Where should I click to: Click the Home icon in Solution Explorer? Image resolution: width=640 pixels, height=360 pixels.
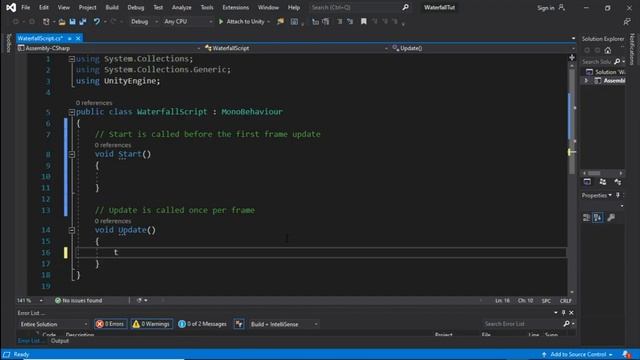[608, 51]
